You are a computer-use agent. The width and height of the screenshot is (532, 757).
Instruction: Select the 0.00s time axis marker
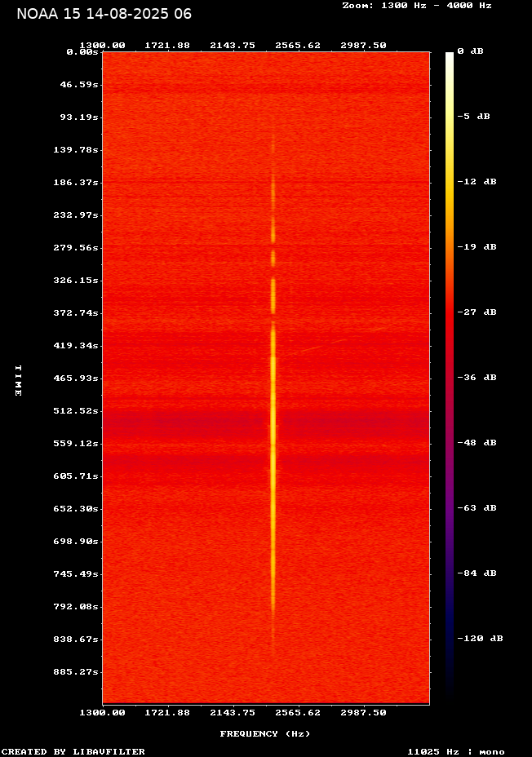click(x=82, y=51)
